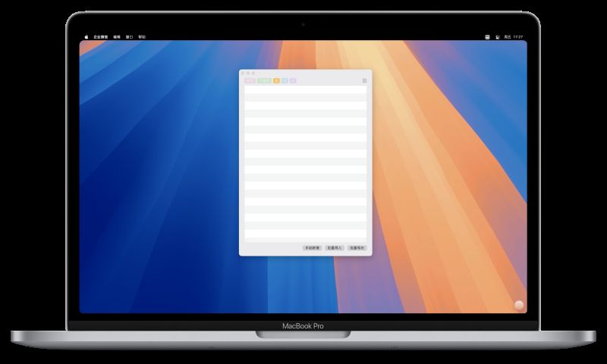The width and height of the screenshot is (607, 364).
Task: Select the purple square tag button
Action: click(293, 80)
